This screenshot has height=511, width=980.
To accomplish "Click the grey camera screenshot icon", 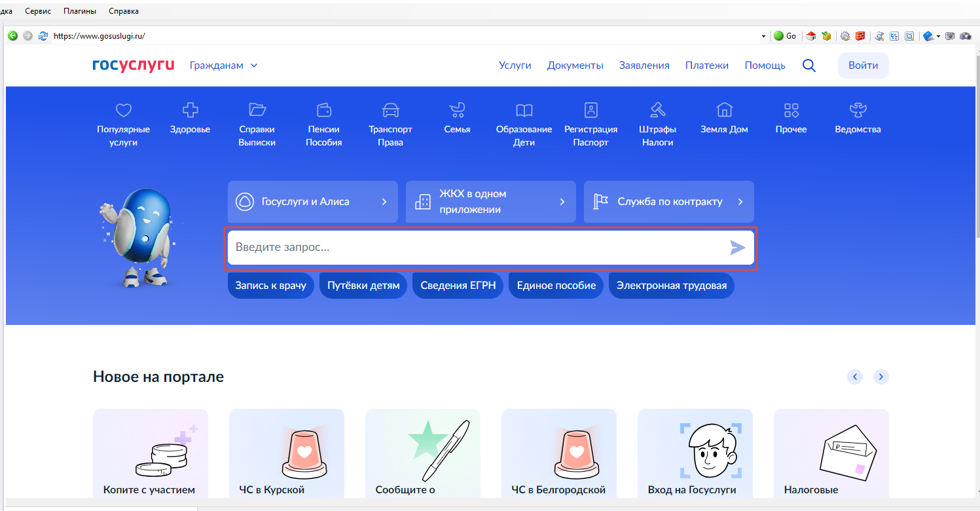I will [950, 36].
